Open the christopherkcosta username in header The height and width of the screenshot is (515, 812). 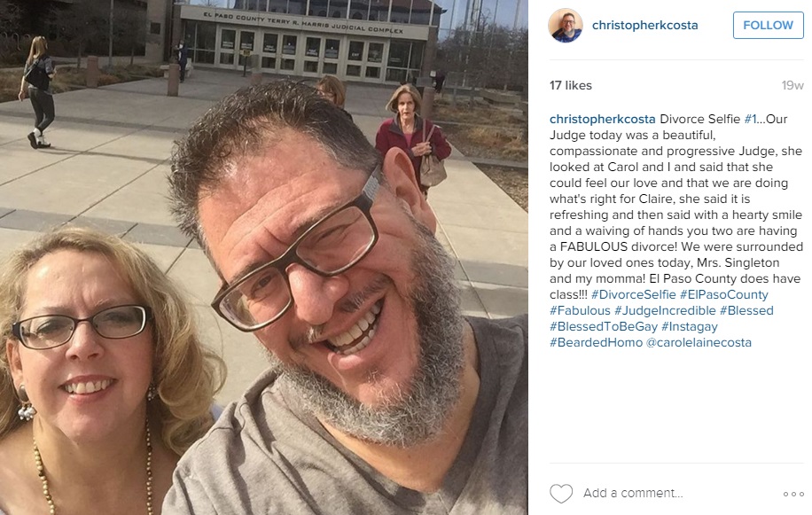pos(644,25)
